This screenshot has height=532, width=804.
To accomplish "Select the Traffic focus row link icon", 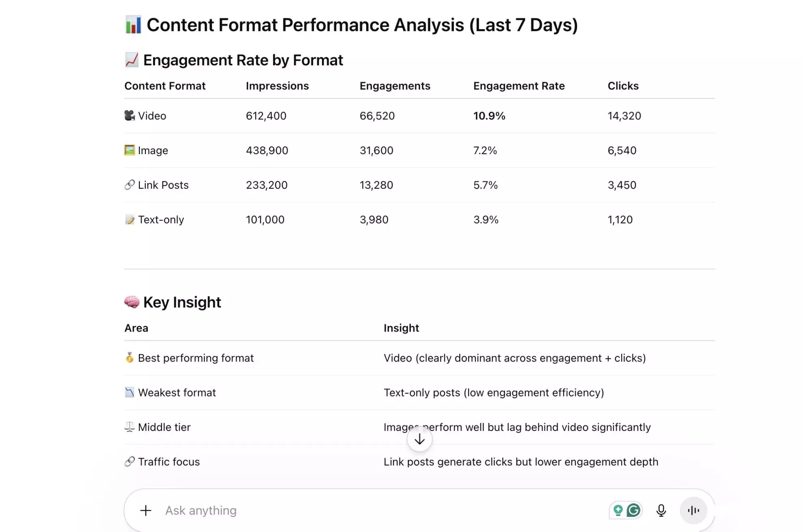I will pos(129,461).
